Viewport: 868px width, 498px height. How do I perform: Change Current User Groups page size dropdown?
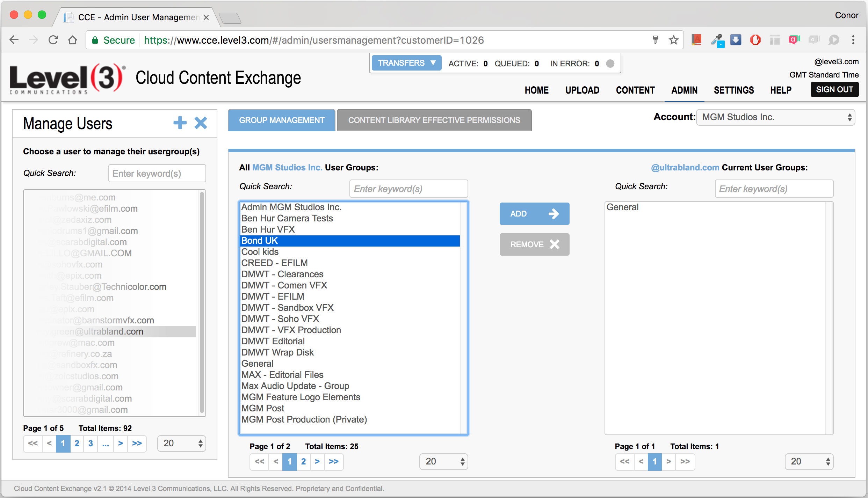coord(809,461)
